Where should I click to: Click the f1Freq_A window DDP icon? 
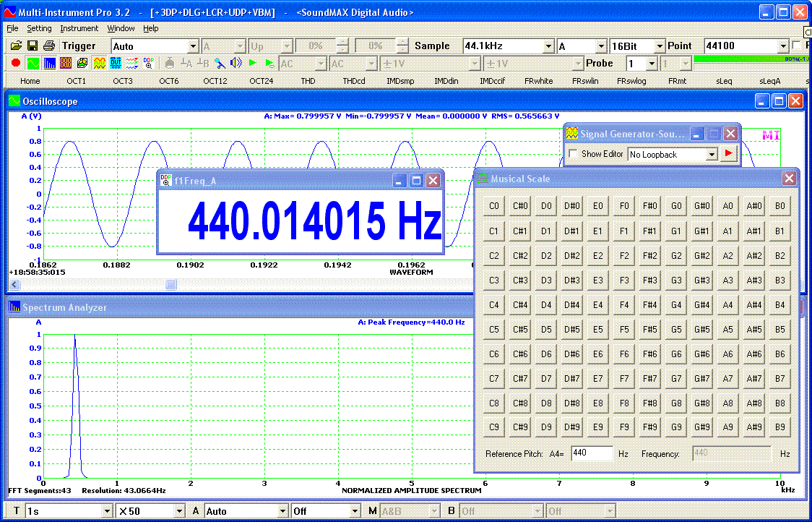tap(166, 180)
